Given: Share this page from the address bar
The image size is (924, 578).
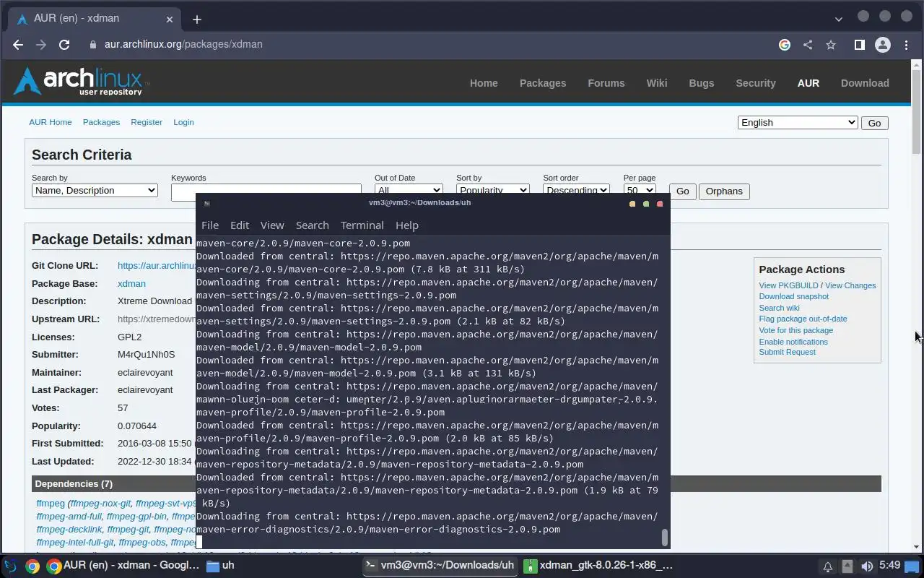Looking at the screenshot, I should point(808,45).
